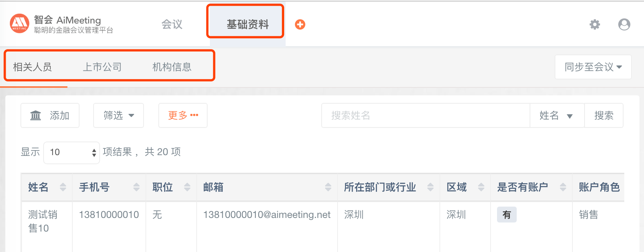Click the AiMeeting logo icon

[x=20, y=23]
